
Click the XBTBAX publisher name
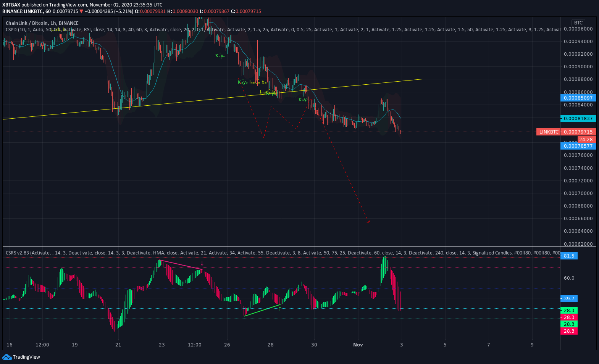point(11,5)
